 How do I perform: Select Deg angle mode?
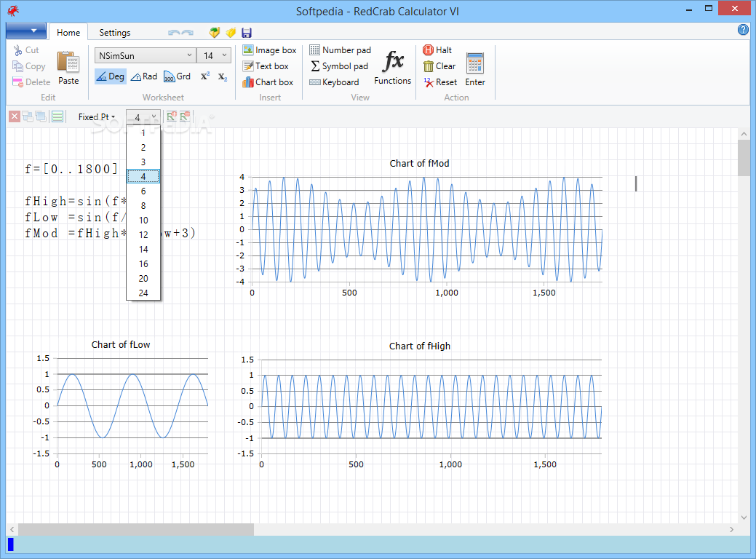tap(111, 76)
